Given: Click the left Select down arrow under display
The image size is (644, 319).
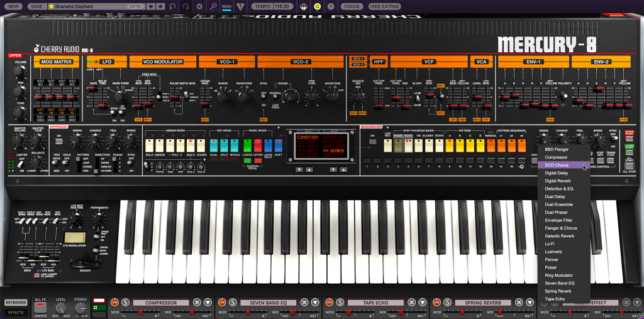Looking at the screenshot, I should pos(299,169).
